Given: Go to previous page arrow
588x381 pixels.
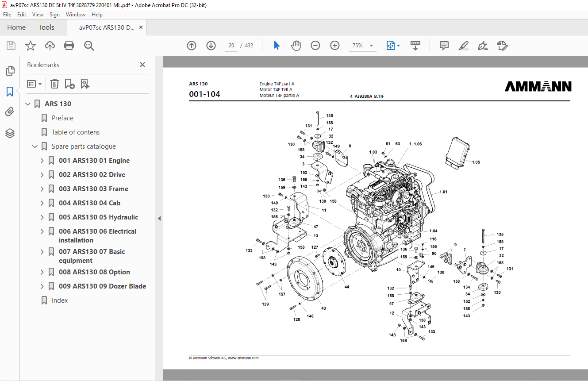Looking at the screenshot, I should [x=192, y=46].
